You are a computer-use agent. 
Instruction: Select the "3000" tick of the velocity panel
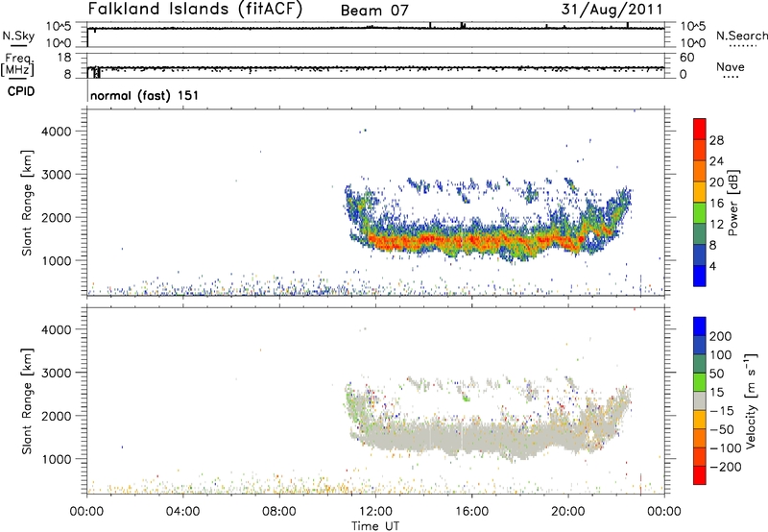(x=56, y=373)
